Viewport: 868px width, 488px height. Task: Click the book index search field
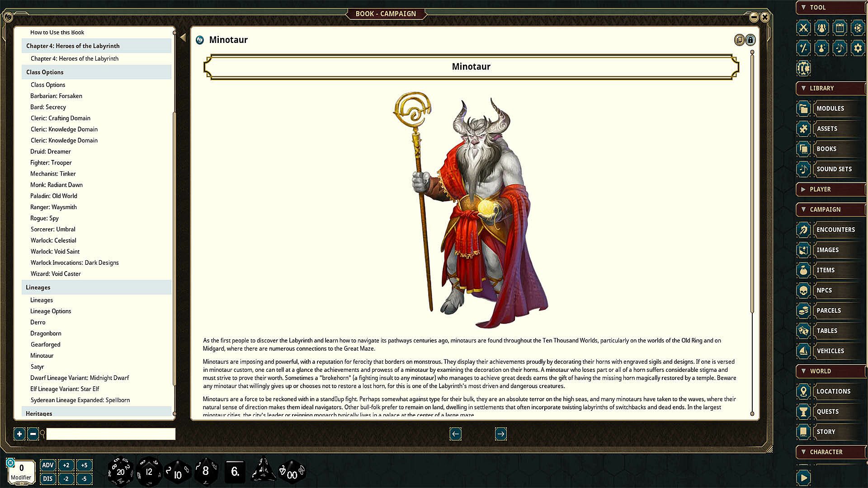click(110, 434)
